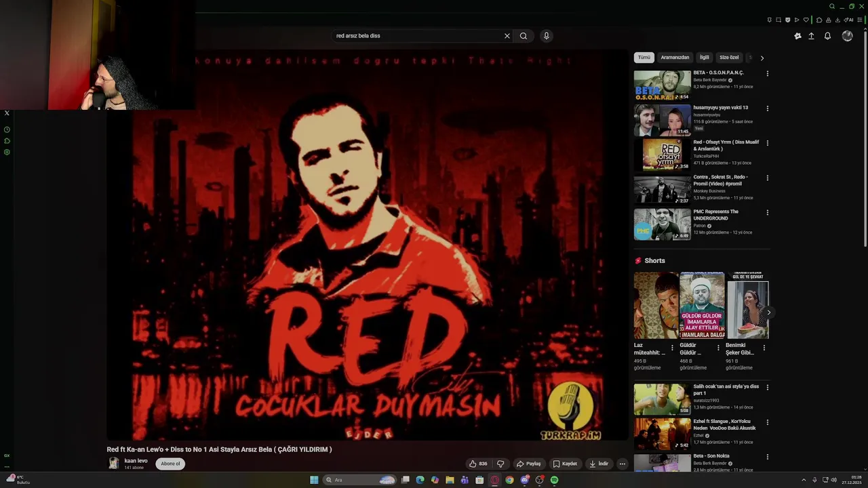This screenshot has width=868, height=488.
Task: Show hidden system tray icons chevron
Action: point(804,480)
